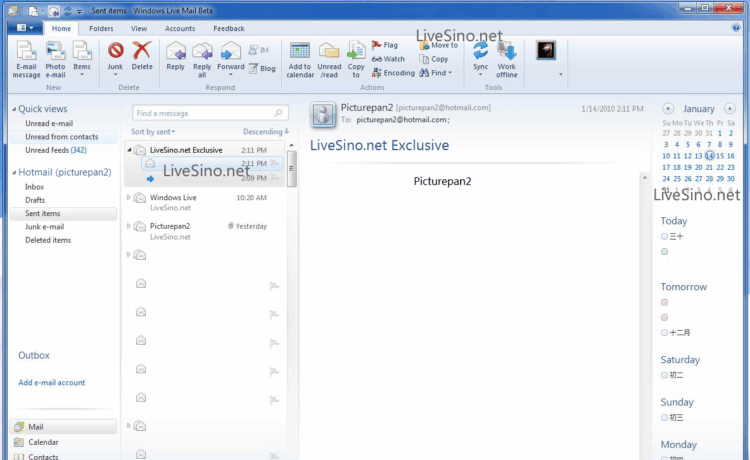
Task: Open Junk e-mail folder
Action: 44,227
